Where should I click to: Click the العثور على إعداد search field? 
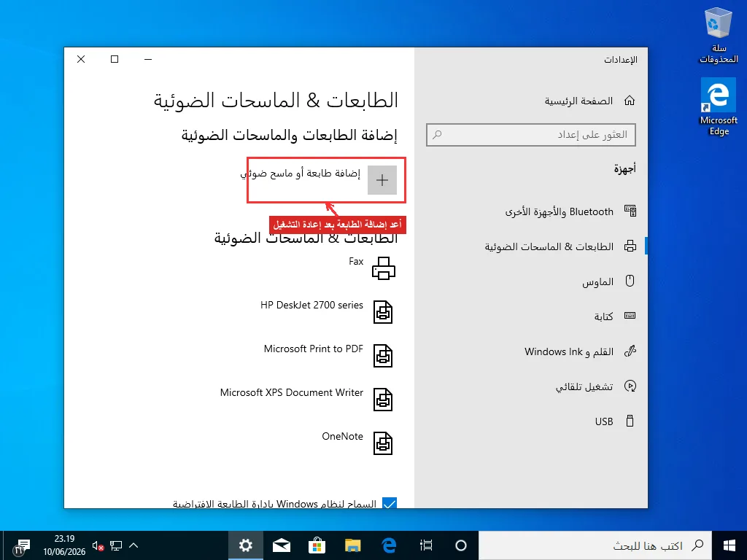click(x=531, y=135)
